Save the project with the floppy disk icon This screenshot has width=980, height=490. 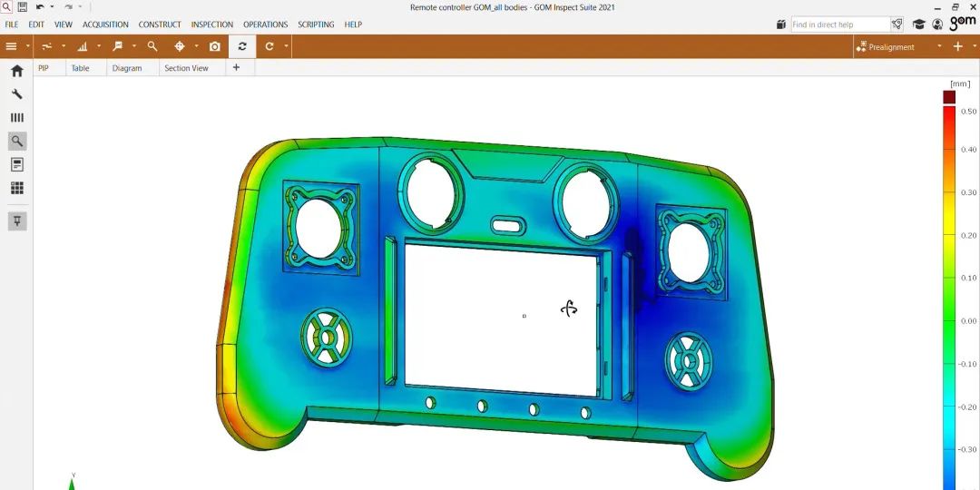(23, 7)
